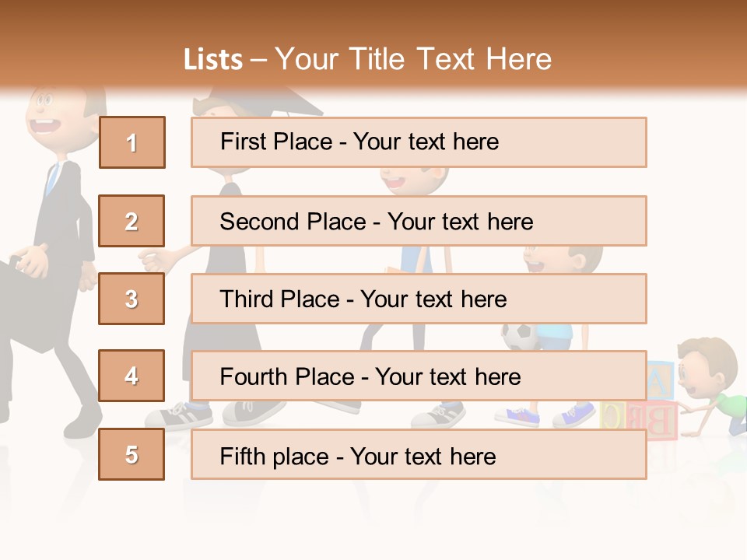Click the soccer ball image
747x560 pixels.
517,337
